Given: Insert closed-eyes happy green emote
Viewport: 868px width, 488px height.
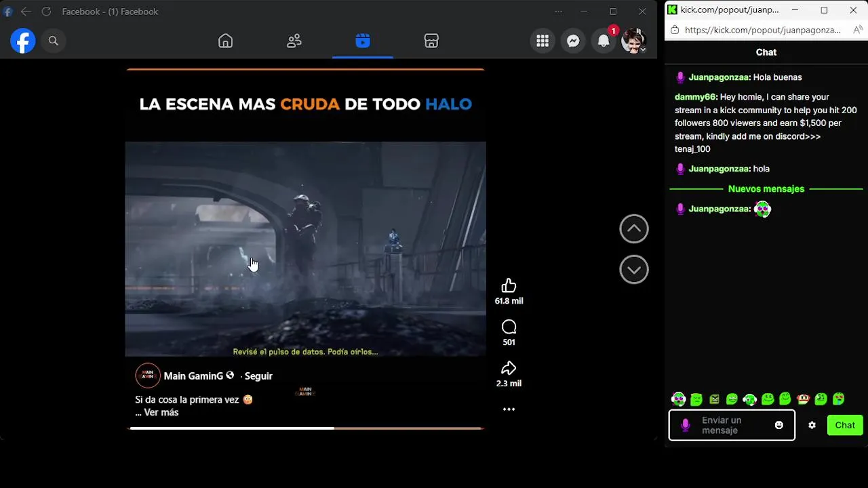Looking at the screenshot, I should [785, 399].
